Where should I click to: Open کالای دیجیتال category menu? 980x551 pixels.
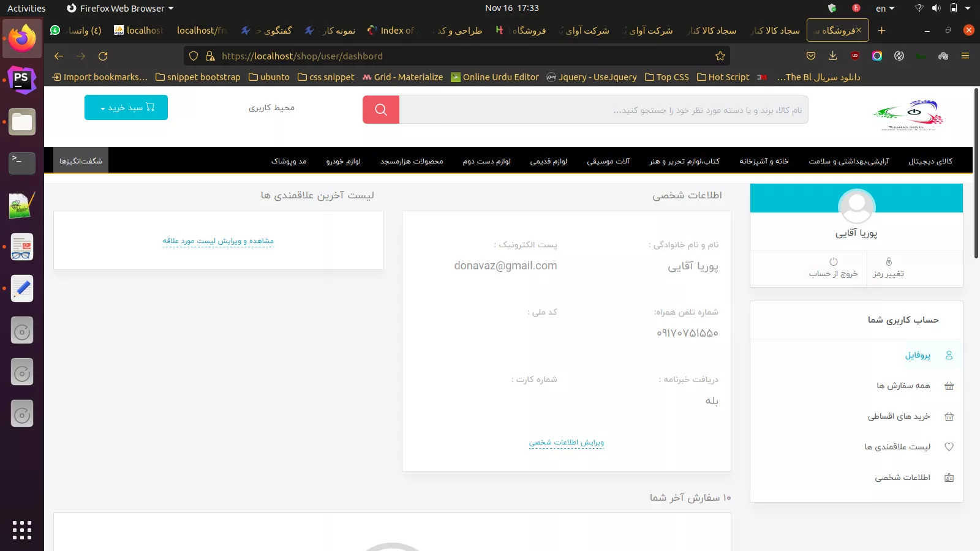pyautogui.click(x=930, y=161)
